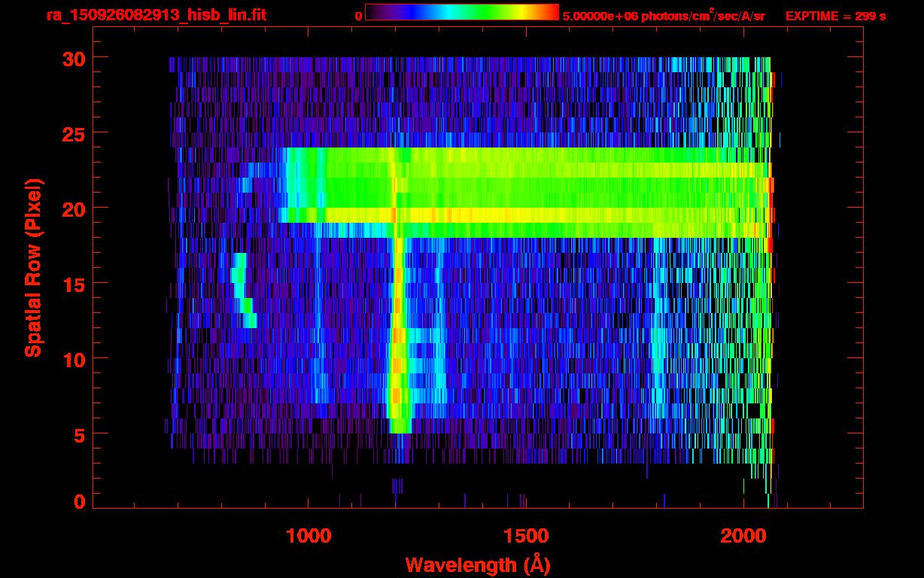This screenshot has width=924, height=578.
Task: Click the Spatial Row (Pixel) axis title
Action: click(34, 267)
